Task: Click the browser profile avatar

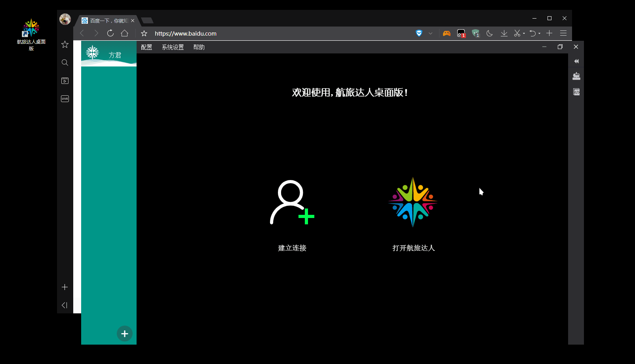Action: pos(65,19)
